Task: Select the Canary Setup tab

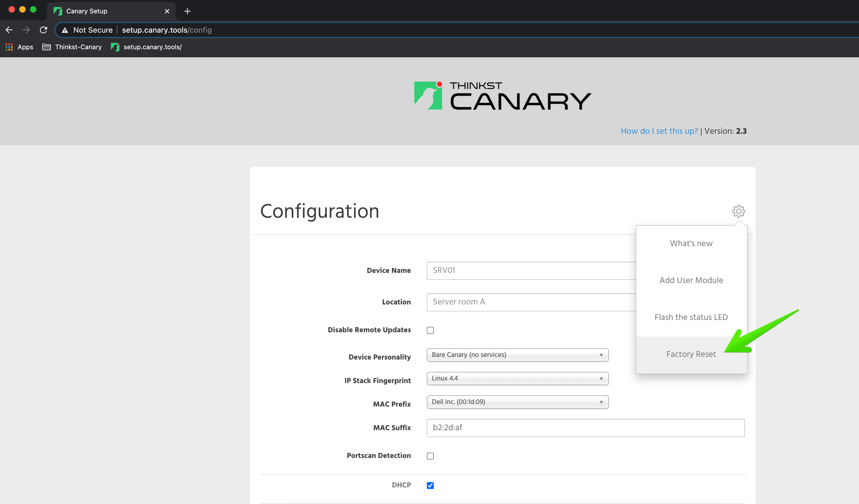Action: (111, 11)
